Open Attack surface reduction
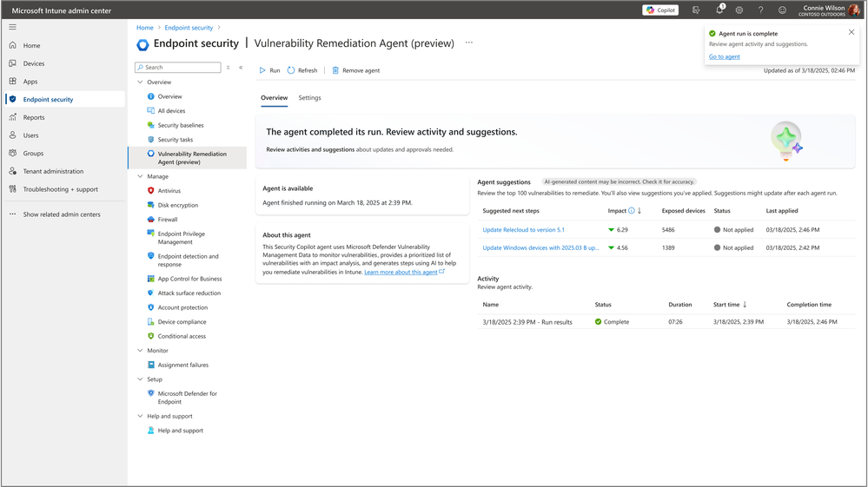The image size is (868, 487). 189,293
